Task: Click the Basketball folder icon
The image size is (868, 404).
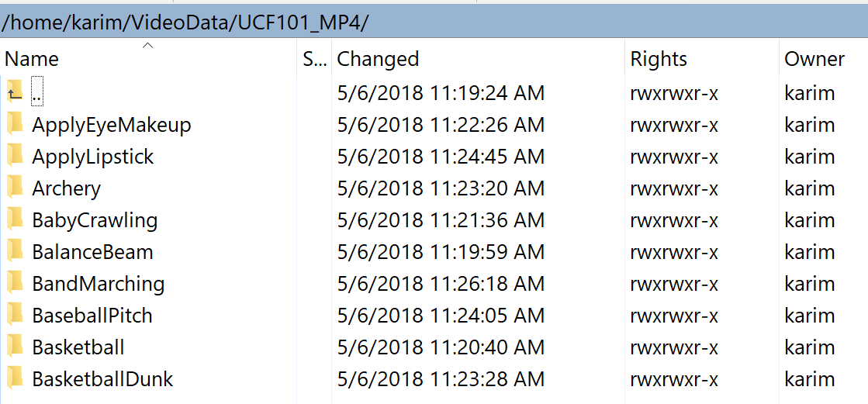Action: (15, 347)
